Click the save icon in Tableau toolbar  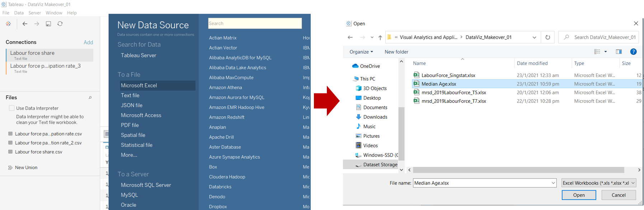(x=48, y=24)
